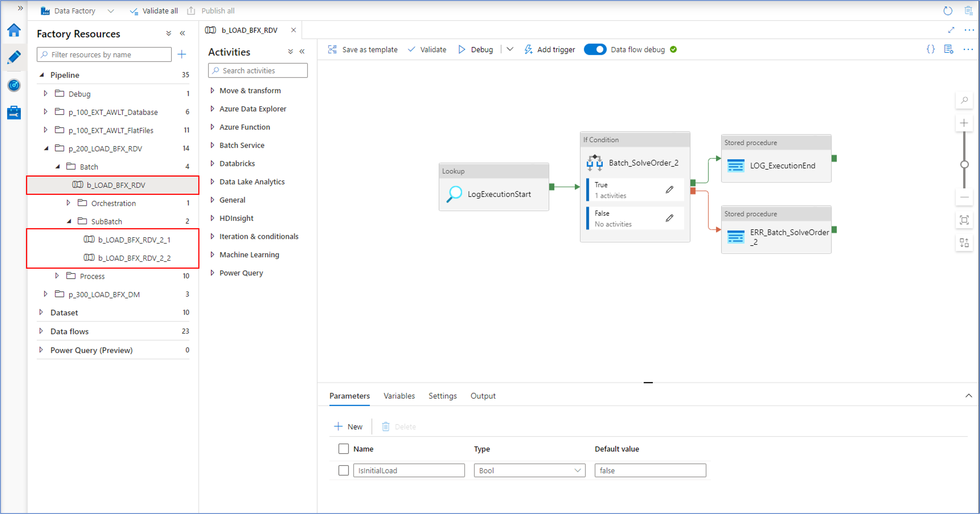Check the select-all Name header checkbox
Image resolution: width=980 pixels, height=514 pixels.
343,449
